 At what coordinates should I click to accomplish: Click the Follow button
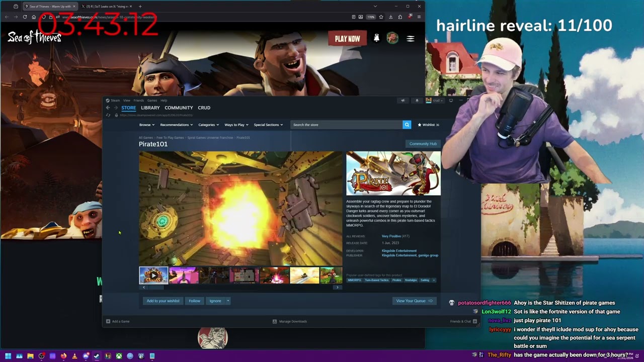pos(194,301)
